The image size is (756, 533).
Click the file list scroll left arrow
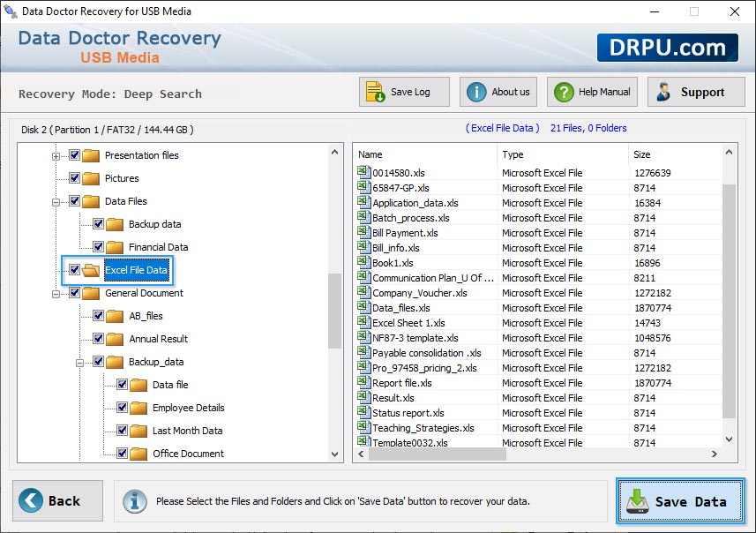[x=361, y=454]
